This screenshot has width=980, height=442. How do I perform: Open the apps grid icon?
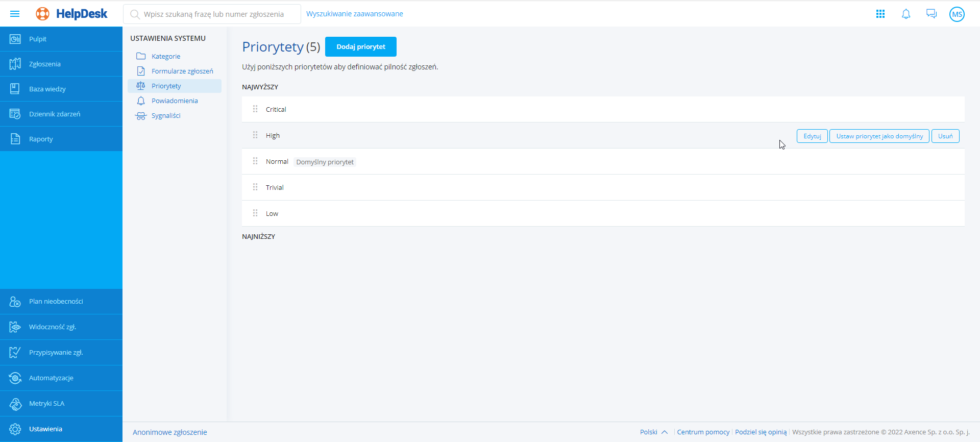pos(880,14)
